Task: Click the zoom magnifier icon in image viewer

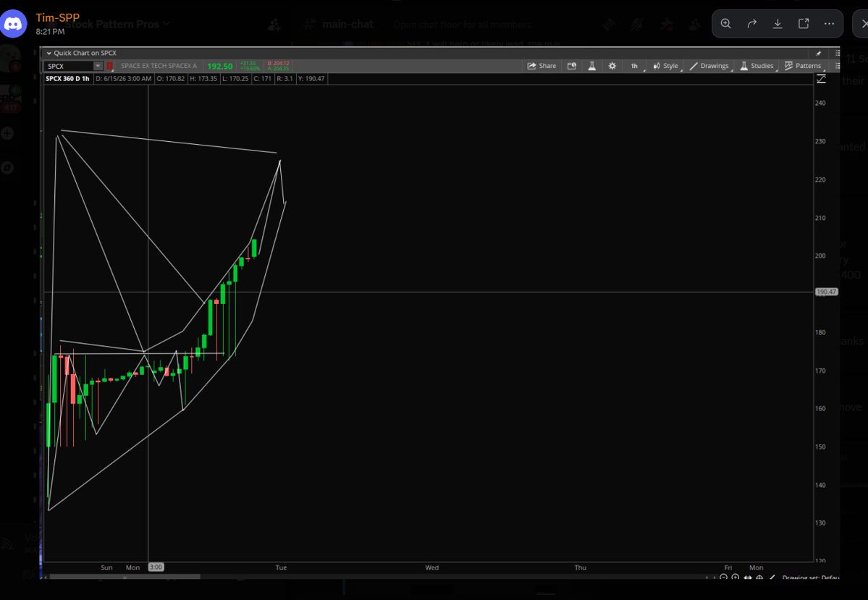Action: click(x=725, y=24)
